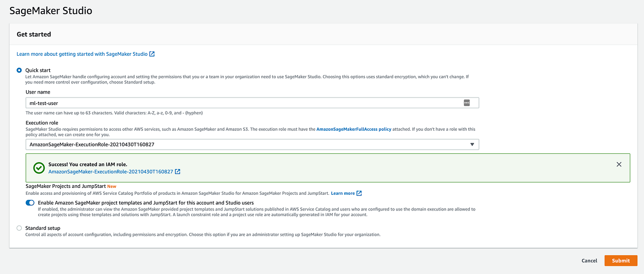The height and width of the screenshot is (274, 644).
Task: Click external-link icon after getting started link
Action: coord(152,54)
